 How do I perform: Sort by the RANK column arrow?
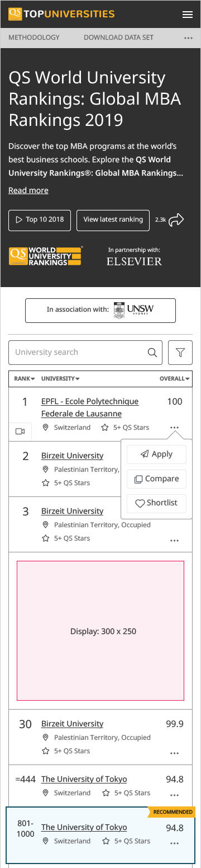pyautogui.click(x=33, y=379)
